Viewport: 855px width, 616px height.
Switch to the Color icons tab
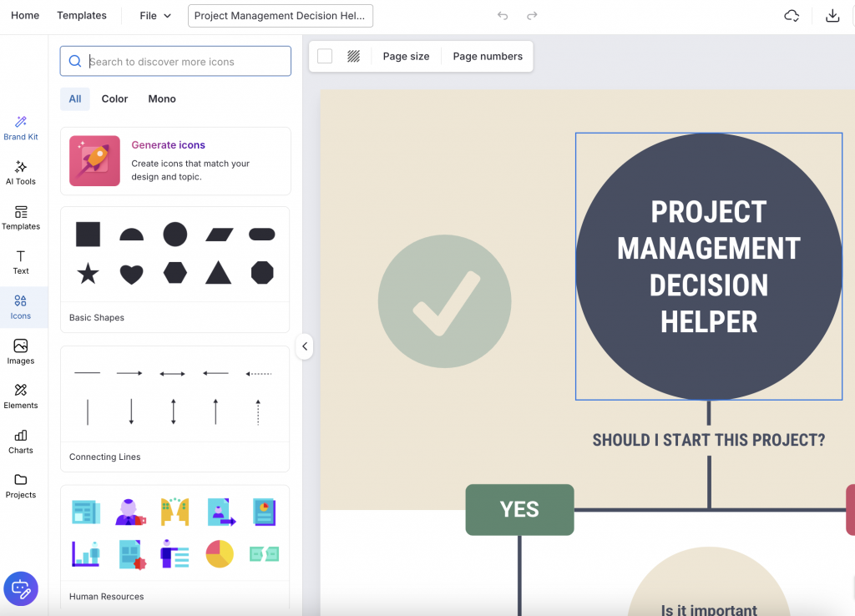point(114,98)
